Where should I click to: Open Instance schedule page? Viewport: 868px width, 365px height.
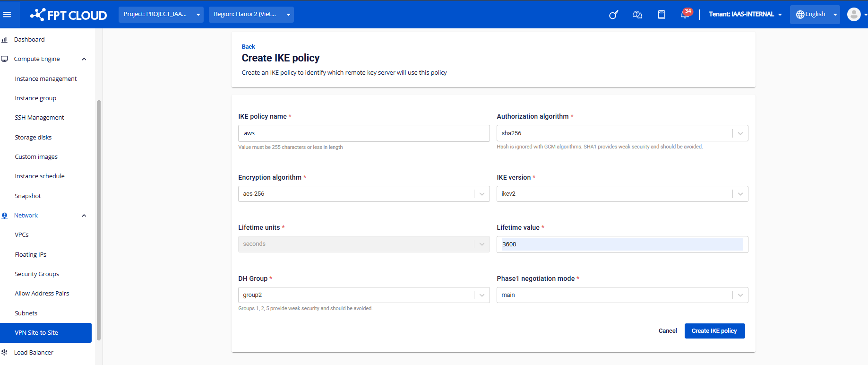(40, 176)
